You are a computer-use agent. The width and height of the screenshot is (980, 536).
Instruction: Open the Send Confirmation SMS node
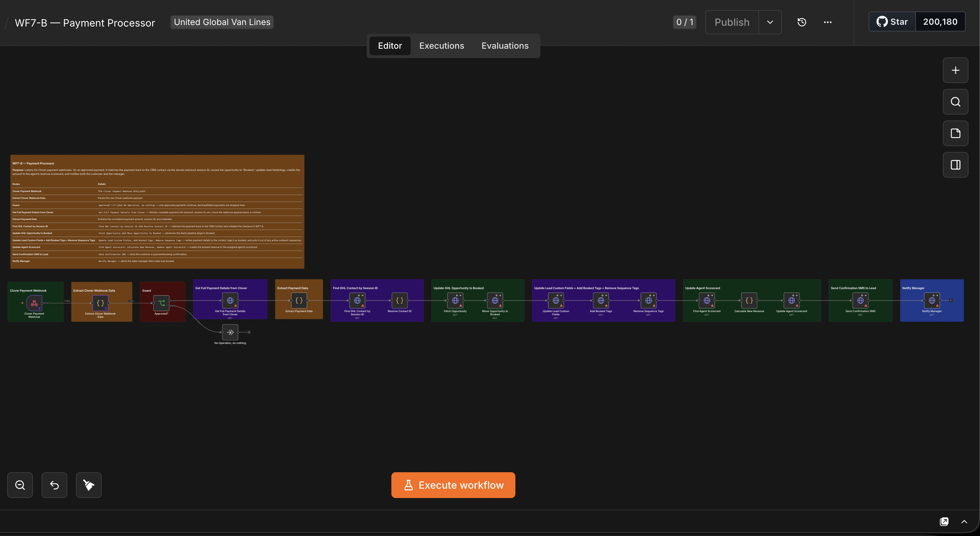tap(860, 301)
